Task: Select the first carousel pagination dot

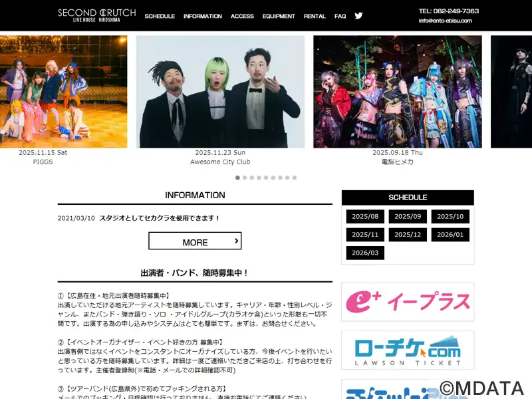Action: [237, 178]
